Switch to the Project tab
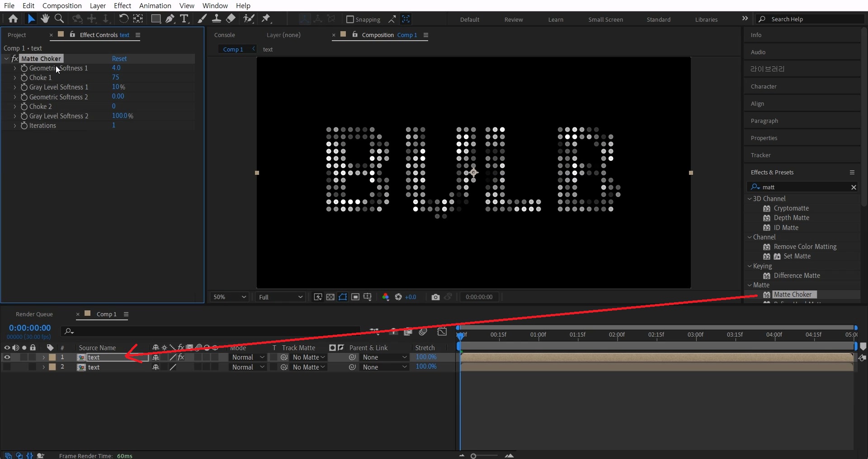The height and width of the screenshot is (459, 868). tap(17, 35)
